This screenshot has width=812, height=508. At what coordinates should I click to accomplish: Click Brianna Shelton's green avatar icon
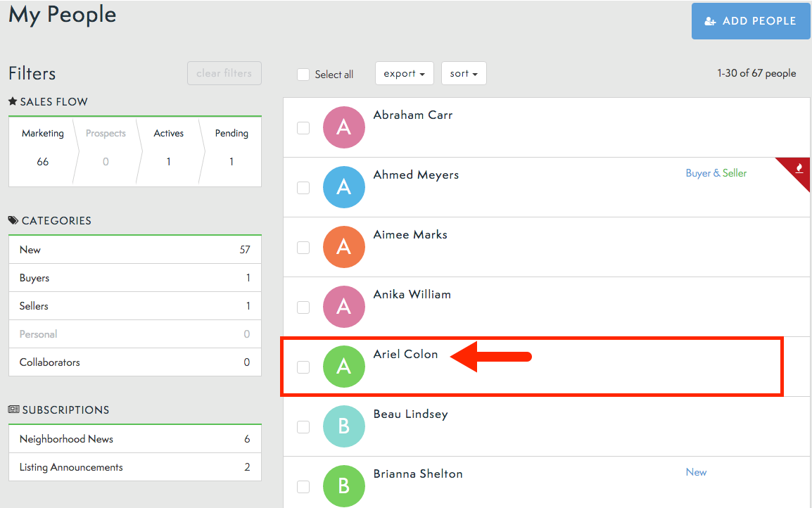pyautogui.click(x=343, y=485)
